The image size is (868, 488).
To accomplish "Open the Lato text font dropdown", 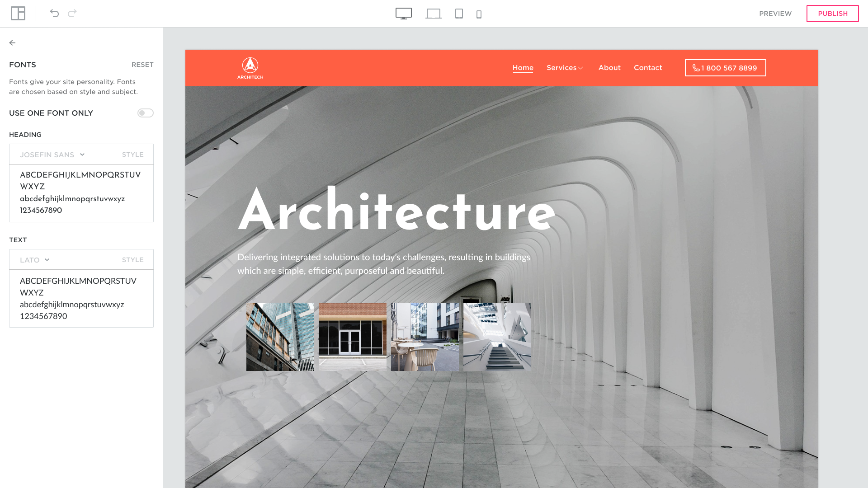I will click(x=35, y=260).
